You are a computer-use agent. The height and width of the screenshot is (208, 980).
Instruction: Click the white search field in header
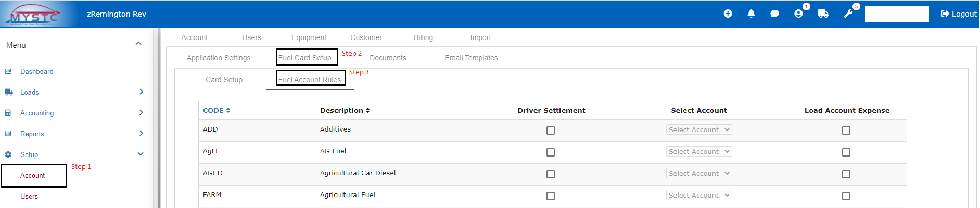click(x=896, y=14)
